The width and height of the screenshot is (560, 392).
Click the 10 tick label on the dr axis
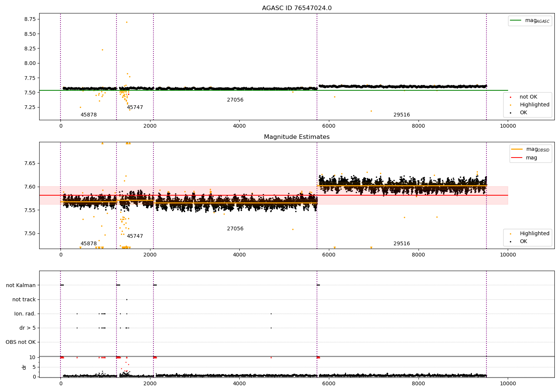33,358
